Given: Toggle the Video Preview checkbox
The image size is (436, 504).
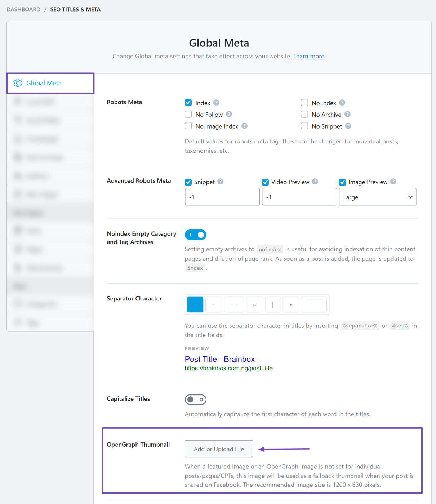Looking at the screenshot, I should click(265, 182).
